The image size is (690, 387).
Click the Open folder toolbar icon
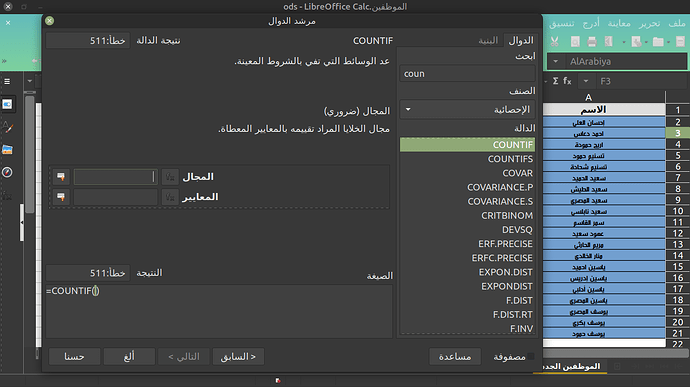(x=658, y=41)
